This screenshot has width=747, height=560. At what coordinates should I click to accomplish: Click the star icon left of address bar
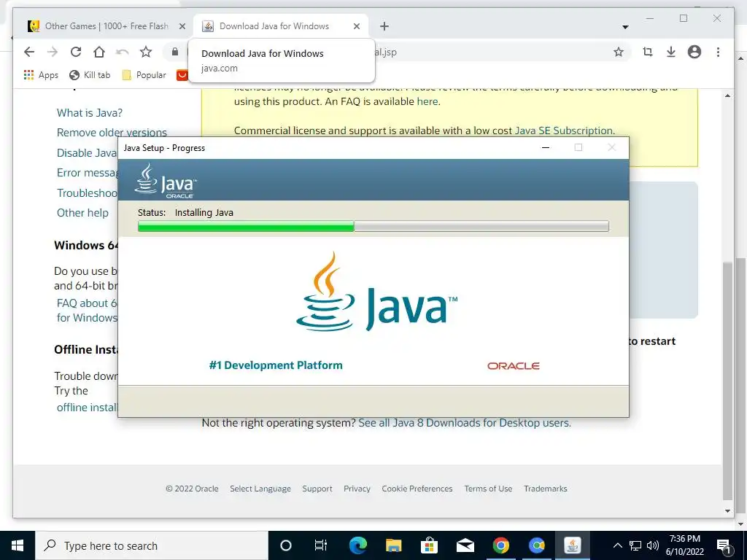point(146,52)
